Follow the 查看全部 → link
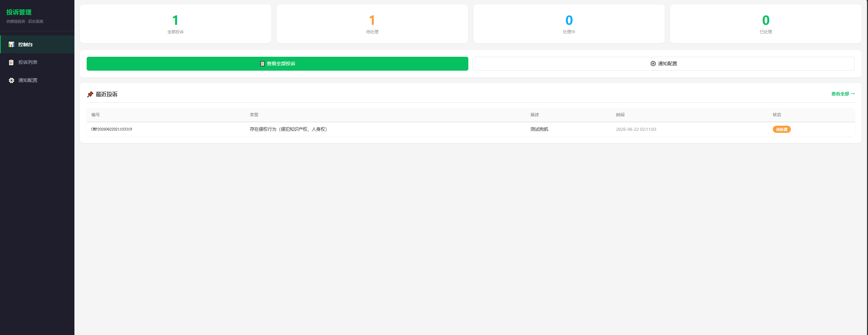 coord(843,94)
